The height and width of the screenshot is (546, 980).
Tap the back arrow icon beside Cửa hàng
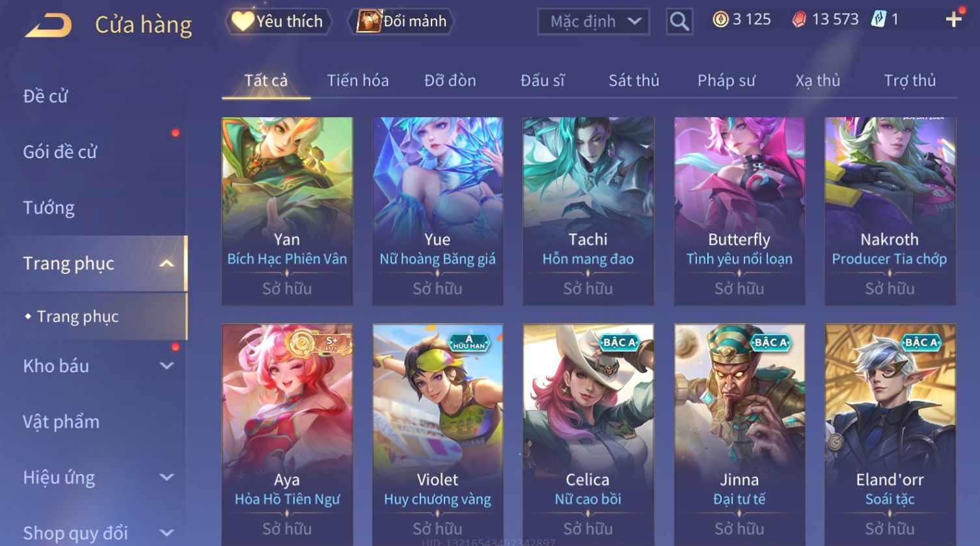48,25
